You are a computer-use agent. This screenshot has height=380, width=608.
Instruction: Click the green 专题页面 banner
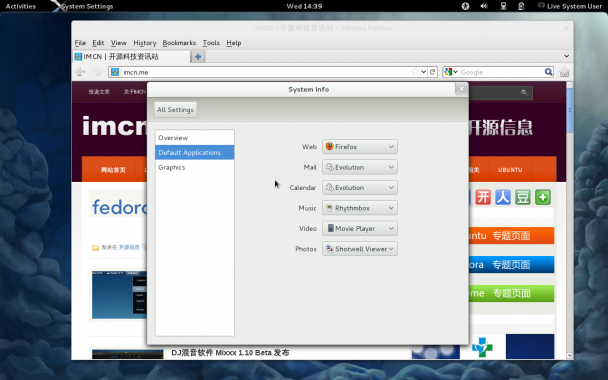tap(511, 293)
